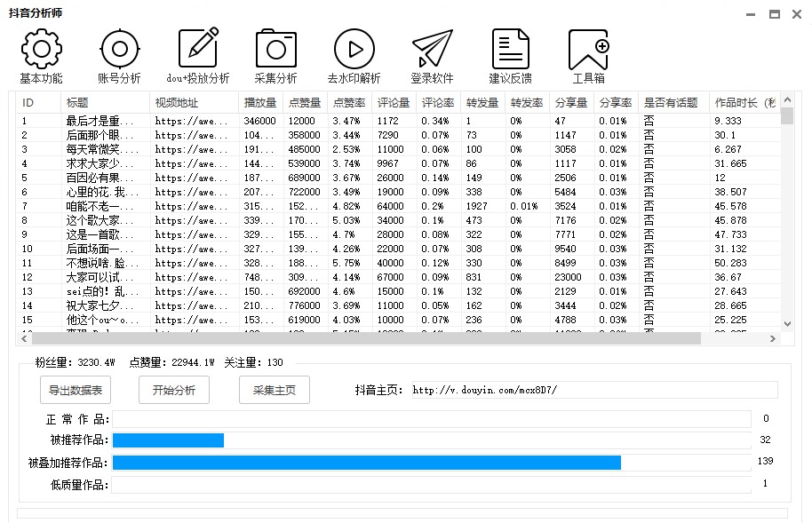Sort by 点赞率 column header
Screen dimensions: 812x523
[x=349, y=102]
